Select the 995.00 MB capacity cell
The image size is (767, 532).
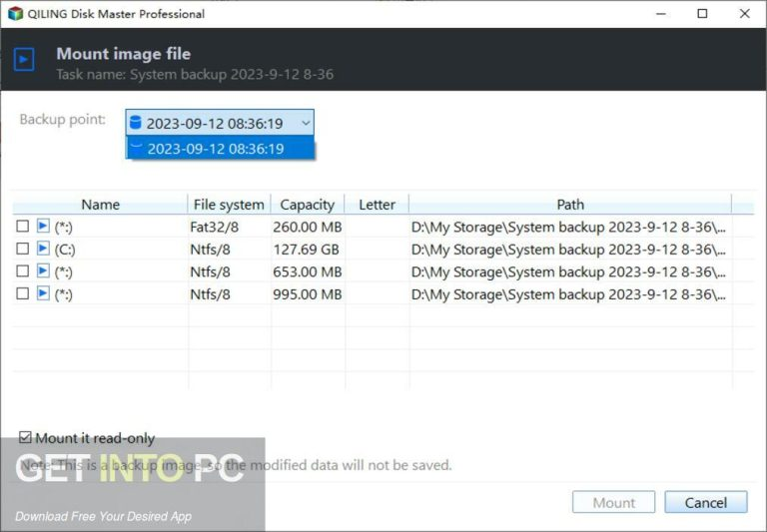tap(308, 294)
